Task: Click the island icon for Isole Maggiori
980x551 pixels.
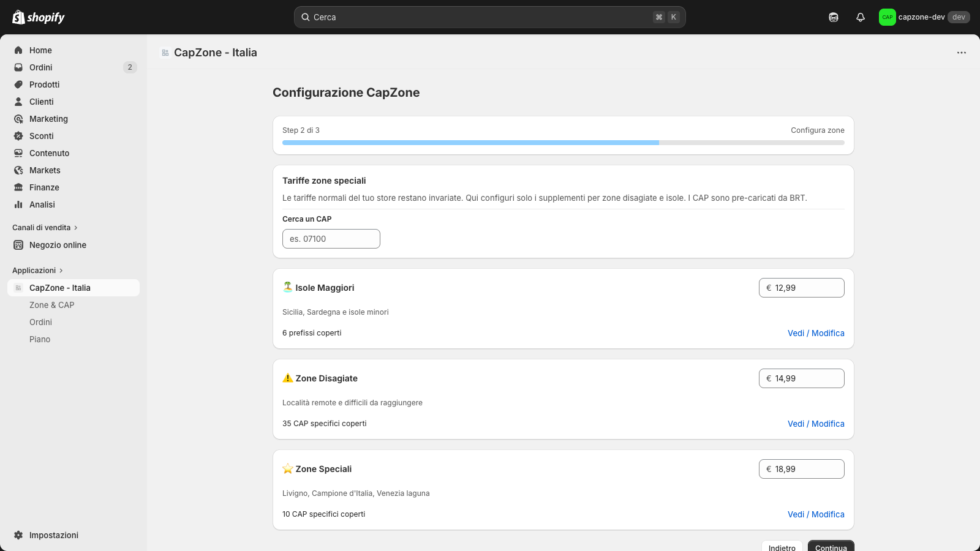Action: pyautogui.click(x=288, y=287)
